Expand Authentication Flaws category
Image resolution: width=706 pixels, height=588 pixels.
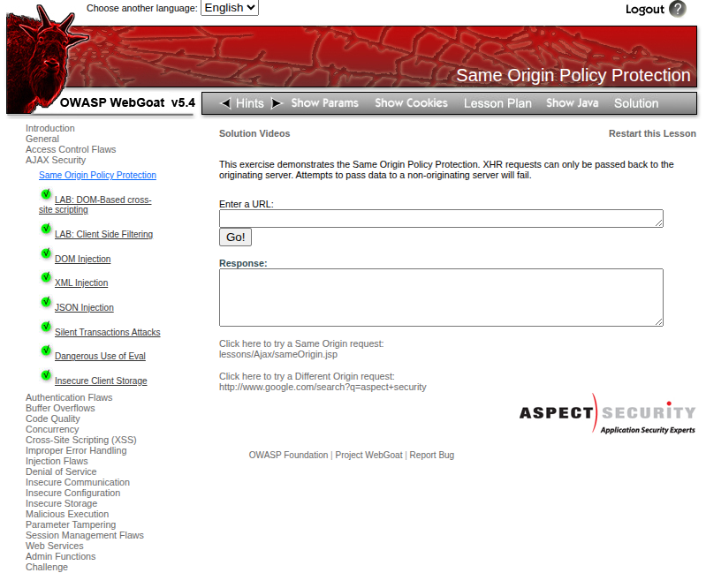[x=69, y=397]
